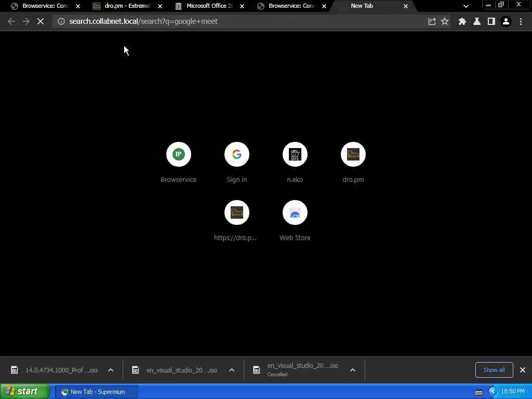This screenshot has height=399, width=532.
Task: Select New Tab - Supermium taskbar button
Action: (97, 392)
